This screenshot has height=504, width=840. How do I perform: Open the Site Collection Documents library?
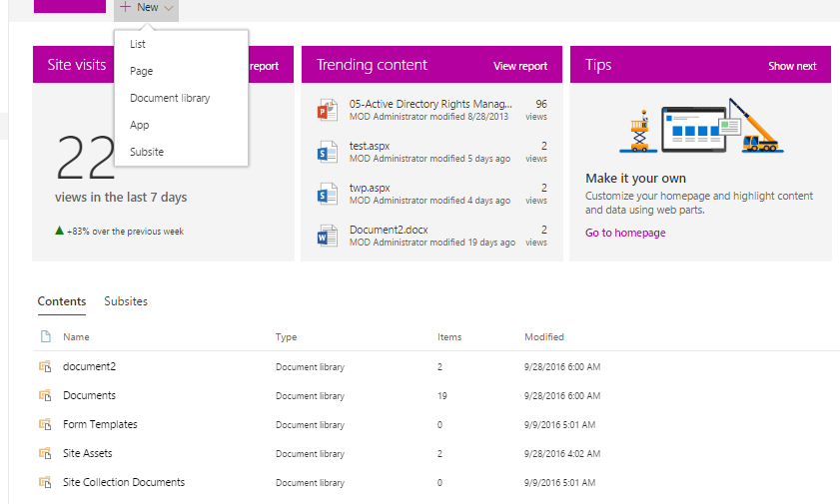[x=124, y=482]
